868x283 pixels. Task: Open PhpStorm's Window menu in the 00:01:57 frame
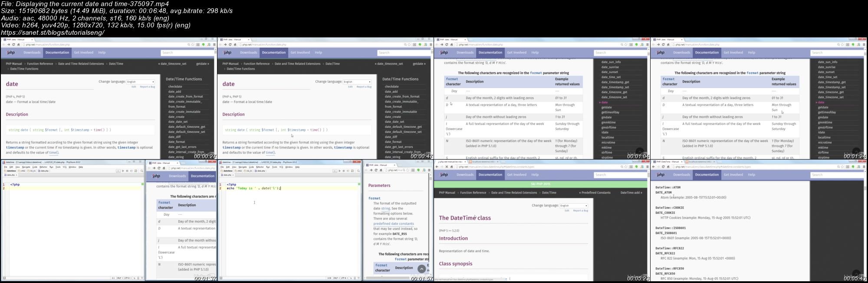point(289,167)
